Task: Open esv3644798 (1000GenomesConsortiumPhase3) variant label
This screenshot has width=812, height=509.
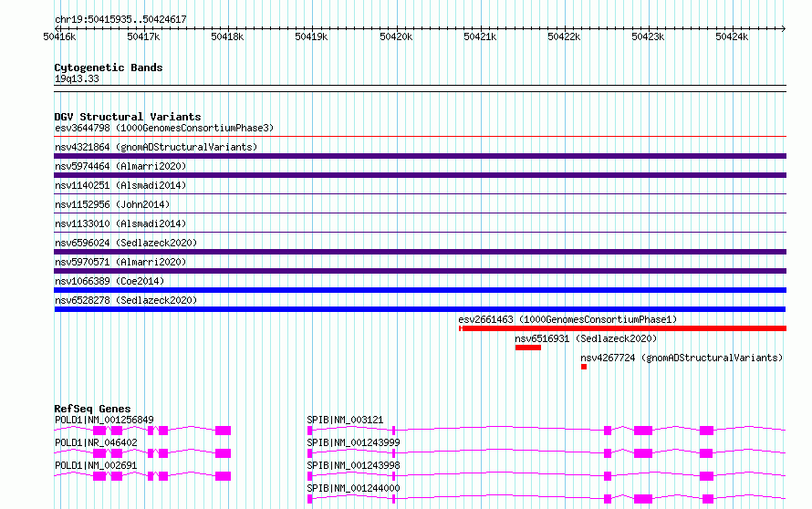Action: point(164,128)
